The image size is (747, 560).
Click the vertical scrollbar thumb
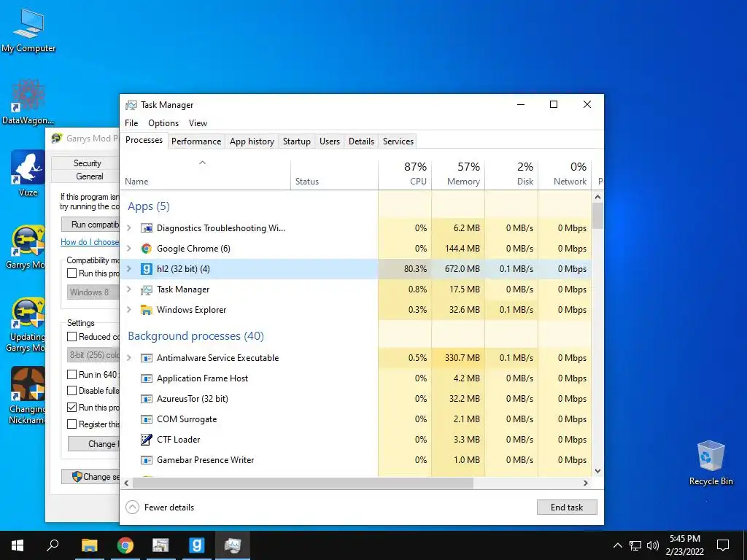(x=597, y=216)
